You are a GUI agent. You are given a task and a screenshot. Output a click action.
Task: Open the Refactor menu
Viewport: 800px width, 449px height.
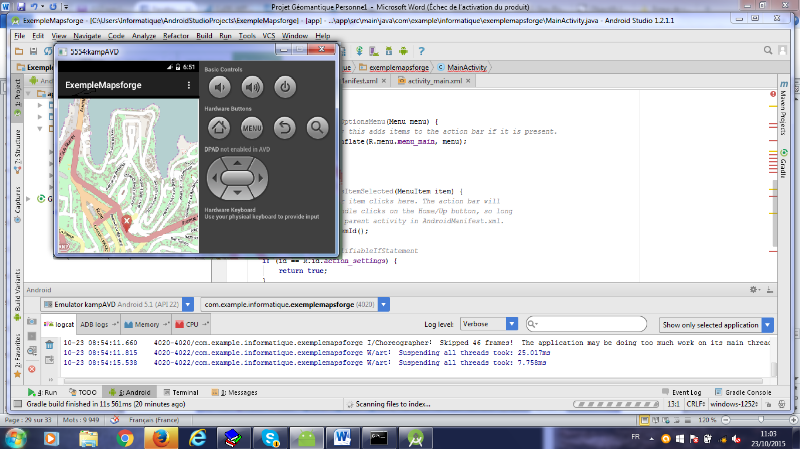pyautogui.click(x=176, y=35)
